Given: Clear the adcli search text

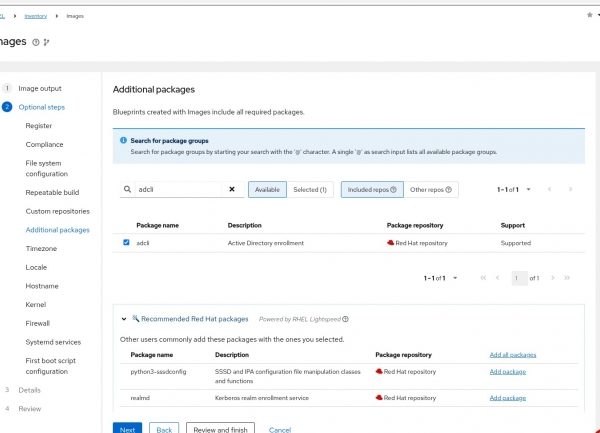Looking at the screenshot, I should [232, 189].
